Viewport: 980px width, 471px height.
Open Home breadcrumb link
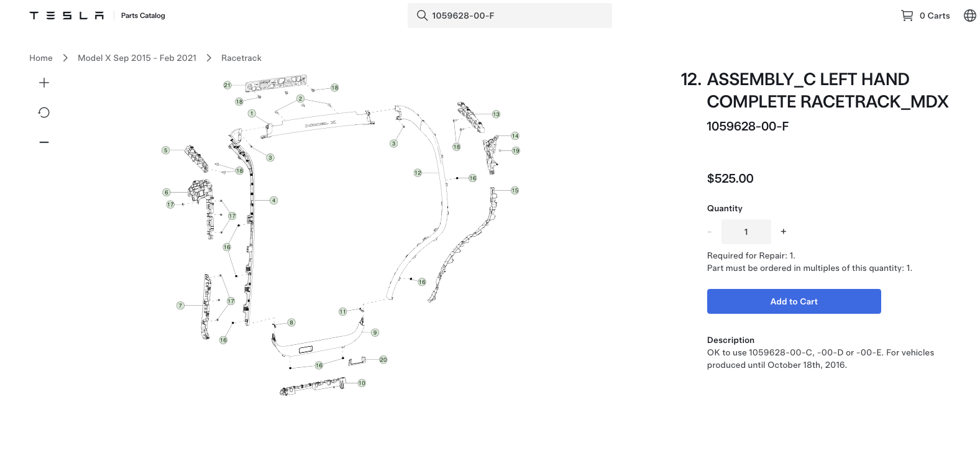tap(41, 58)
